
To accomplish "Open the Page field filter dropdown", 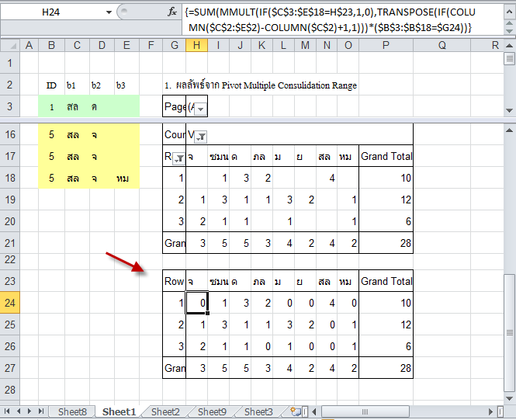I will pyautogui.click(x=199, y=109).
